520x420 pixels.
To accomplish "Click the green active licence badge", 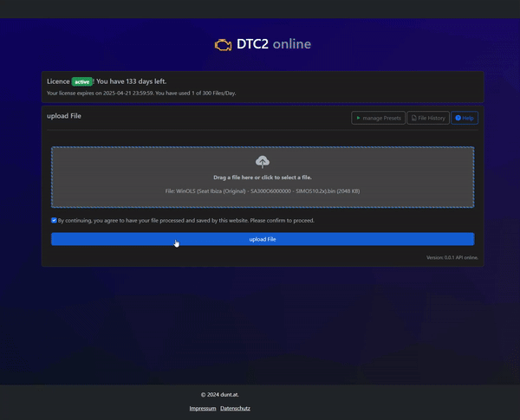I will click(x=81, y=81).
